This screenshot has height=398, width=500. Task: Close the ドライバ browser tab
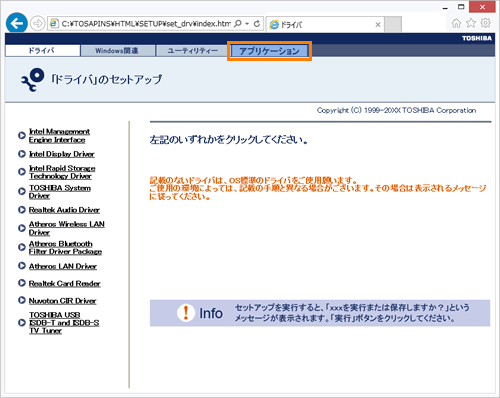pyautogui.click(x=378, y=24)
